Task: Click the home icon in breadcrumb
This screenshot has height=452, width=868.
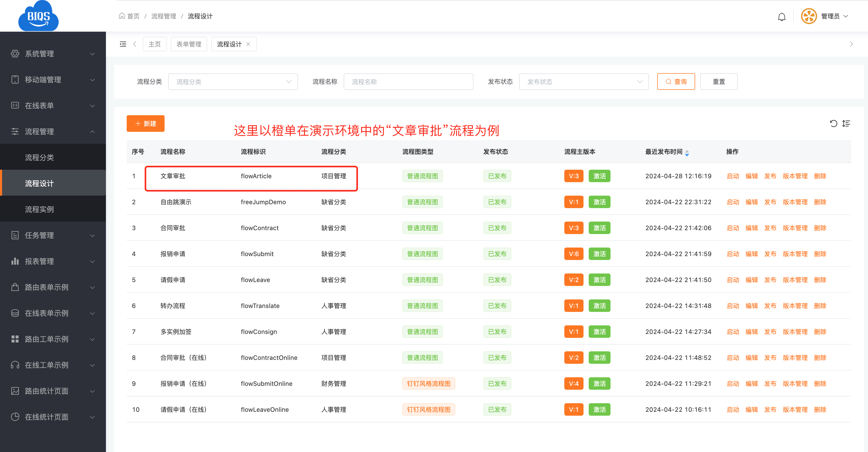Action: [122, 16]
